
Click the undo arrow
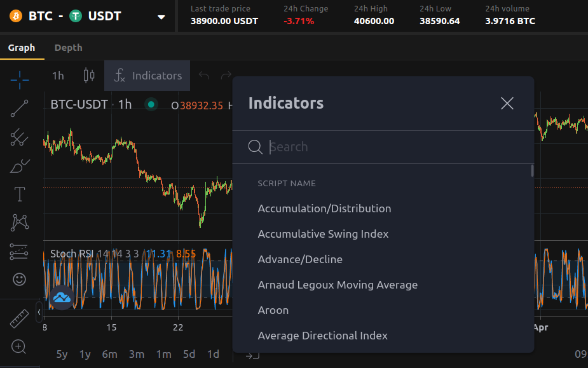(x=203, y=75)
